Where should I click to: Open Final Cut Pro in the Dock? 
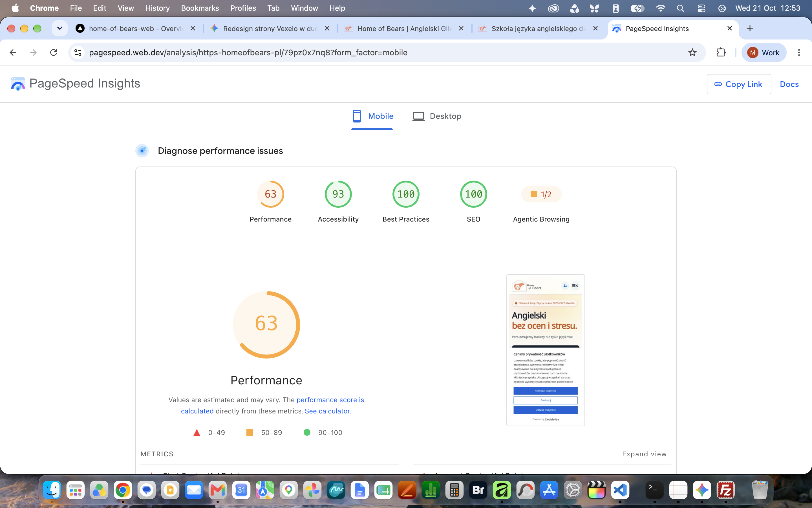coord(597,490)
